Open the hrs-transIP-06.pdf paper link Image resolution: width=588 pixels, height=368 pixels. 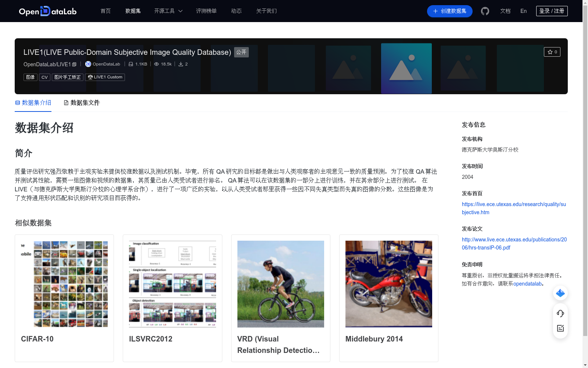click(x=514, y=244)
